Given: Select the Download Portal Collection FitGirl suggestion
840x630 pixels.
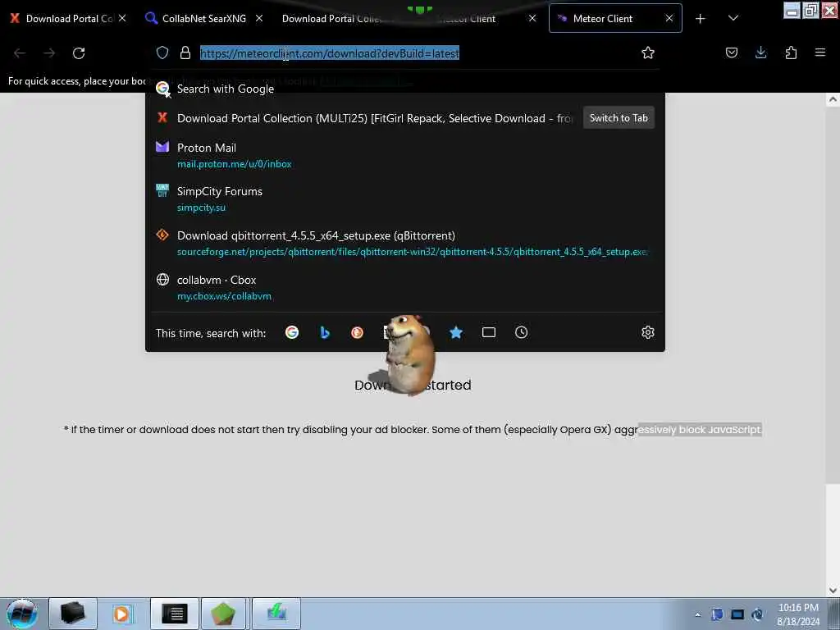Looking at the screenshot, I should [366, 118].
